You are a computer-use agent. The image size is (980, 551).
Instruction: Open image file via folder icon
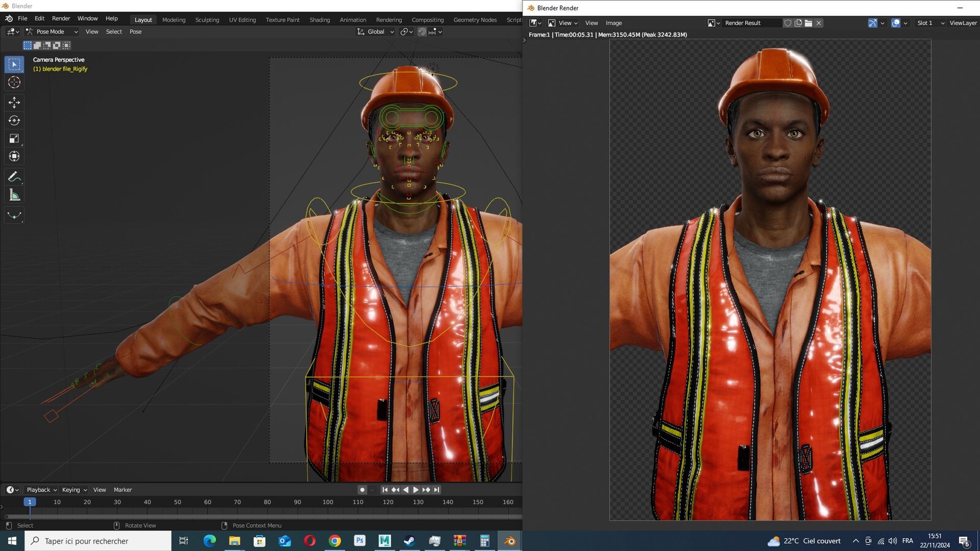click(x=809, y=23)
